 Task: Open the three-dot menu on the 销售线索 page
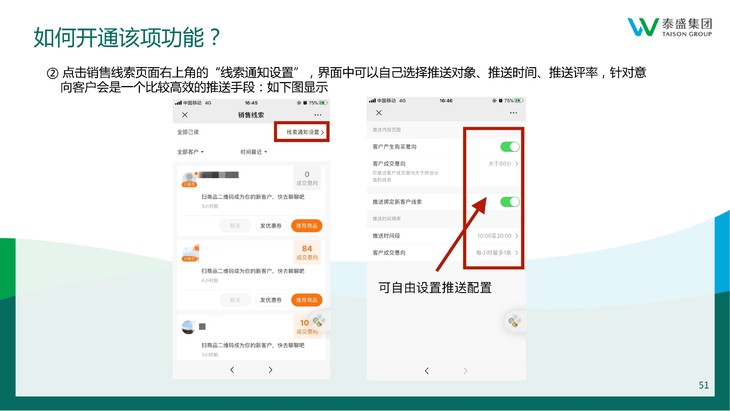pos(318,115)
